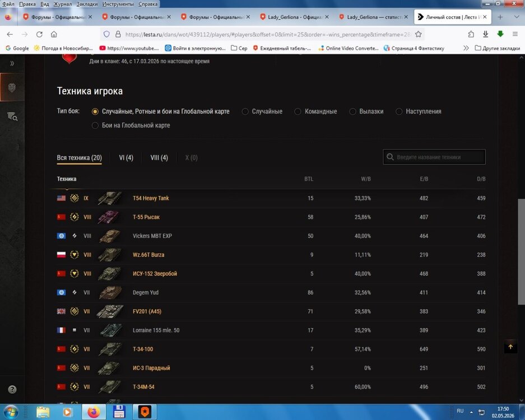The image size is (525, 420).
Task: Select the Случайные battle type radio
Action: click(x=245, y=111)
